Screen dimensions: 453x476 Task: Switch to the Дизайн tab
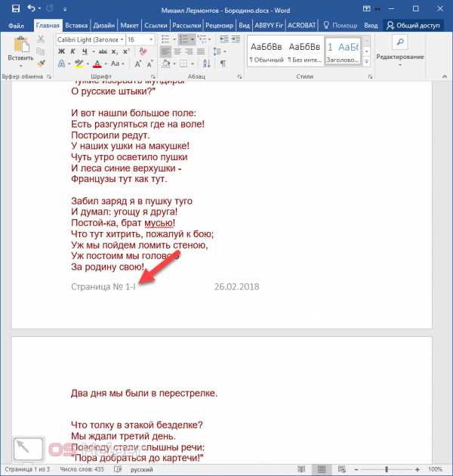click(x=103, y=26)
